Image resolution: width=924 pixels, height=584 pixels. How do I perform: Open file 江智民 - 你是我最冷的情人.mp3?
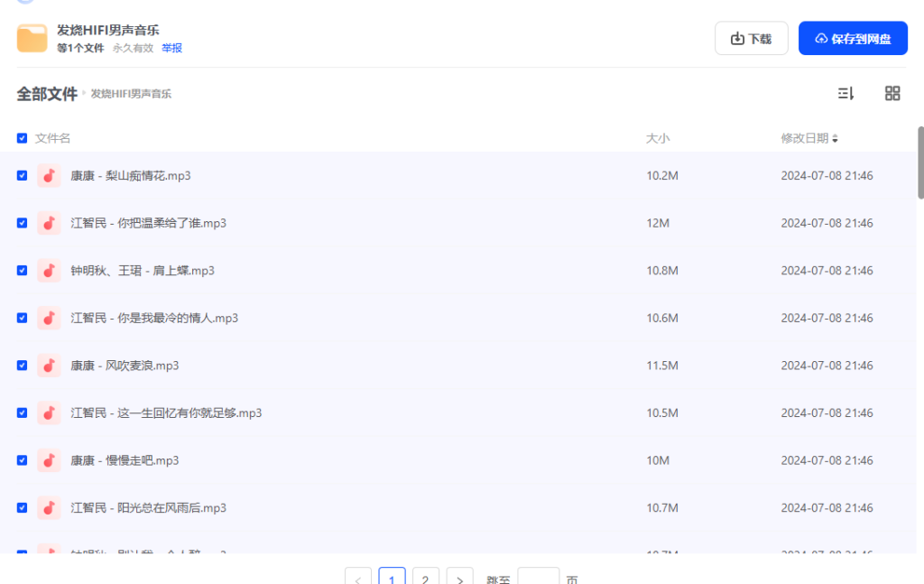(x=154, y=318)
